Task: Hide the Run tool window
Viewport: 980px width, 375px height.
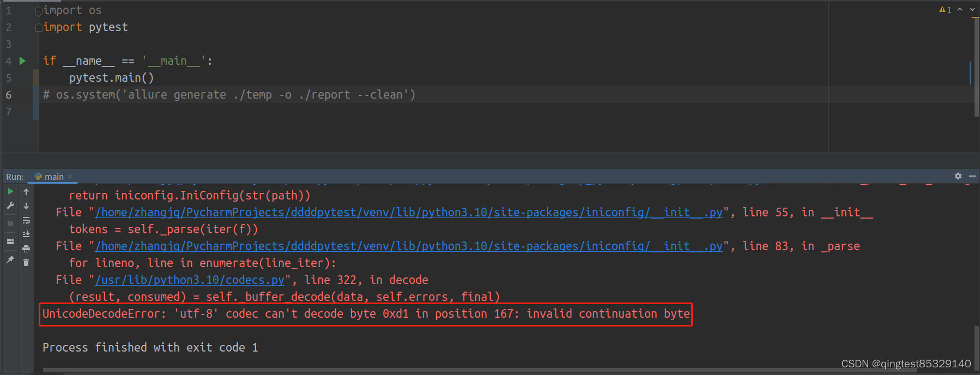Action: tap(972, 176)
